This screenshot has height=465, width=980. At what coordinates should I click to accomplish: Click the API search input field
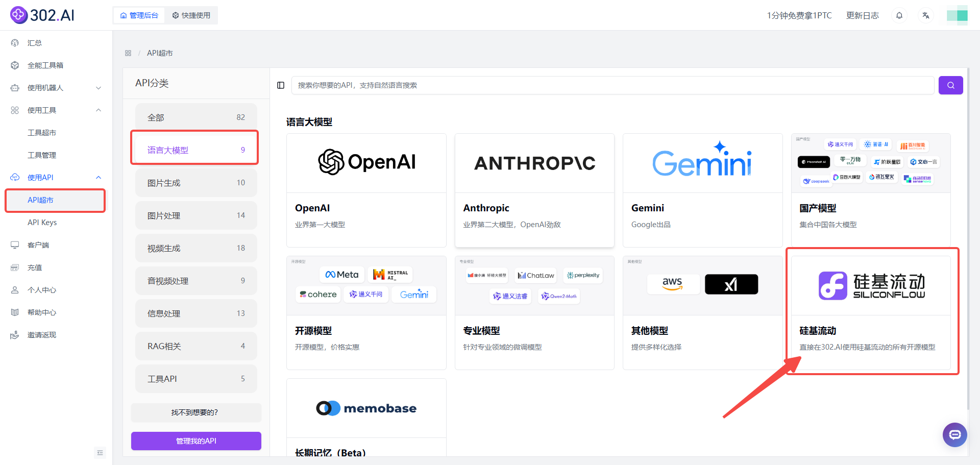pyautogui.click(x=612, y=85)
